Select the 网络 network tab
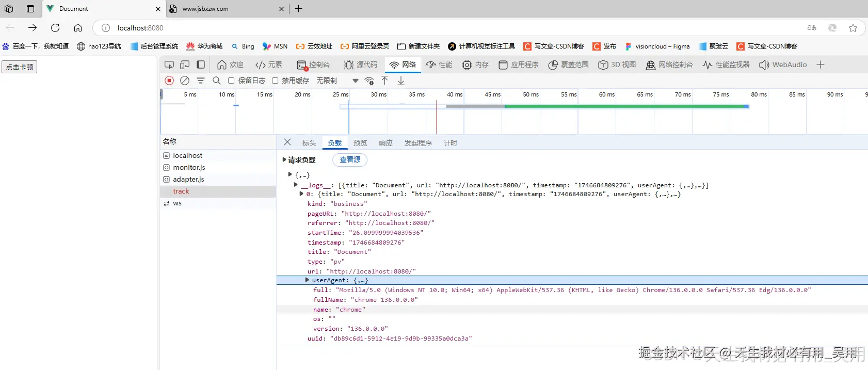This screenshot has width=868, height=370. [403, 65]
